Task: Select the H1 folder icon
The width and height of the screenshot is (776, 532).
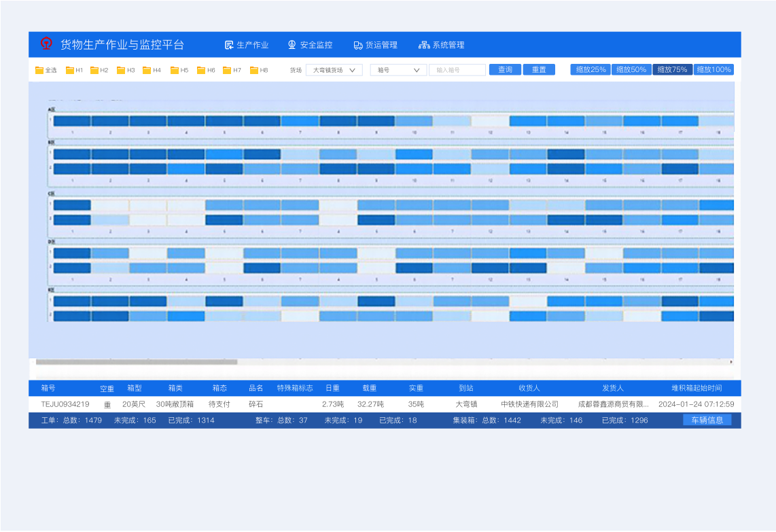Action: point(70,70)
